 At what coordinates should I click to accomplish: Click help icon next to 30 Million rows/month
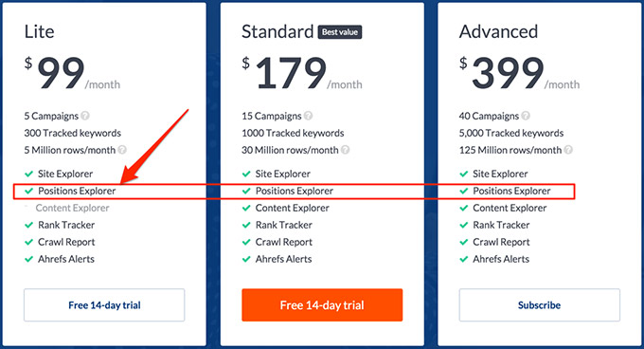point(346,150)
